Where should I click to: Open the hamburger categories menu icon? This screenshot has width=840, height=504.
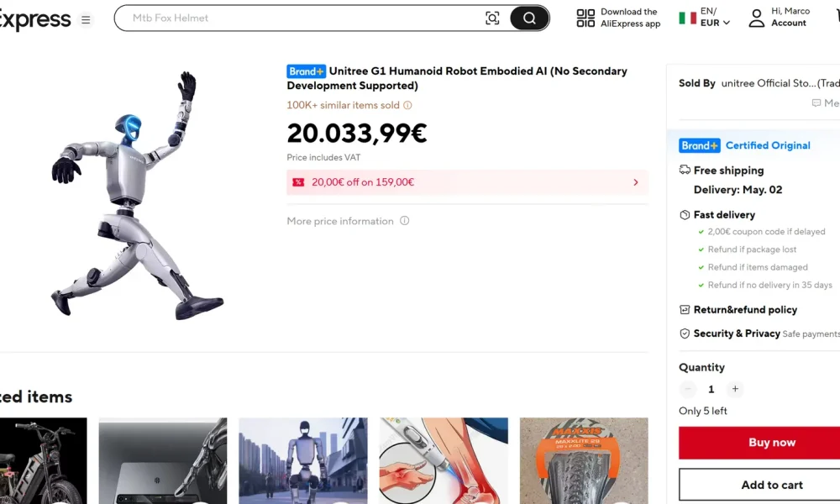click(x=86, y=20)
